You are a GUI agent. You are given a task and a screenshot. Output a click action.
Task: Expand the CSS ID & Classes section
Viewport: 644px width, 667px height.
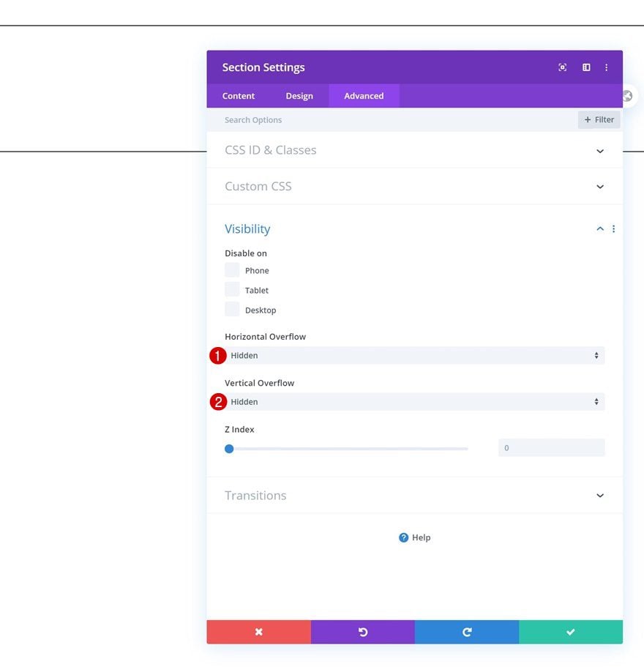click(415, 150)
